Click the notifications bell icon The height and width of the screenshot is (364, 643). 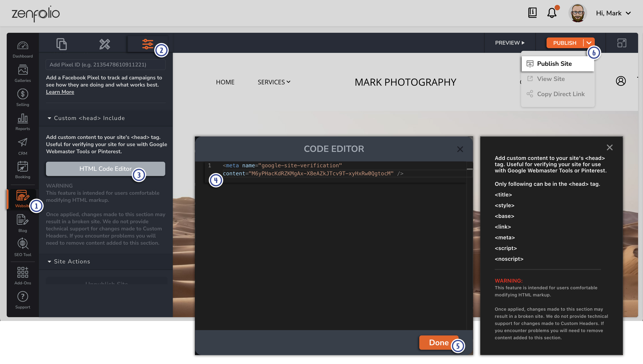552,13
